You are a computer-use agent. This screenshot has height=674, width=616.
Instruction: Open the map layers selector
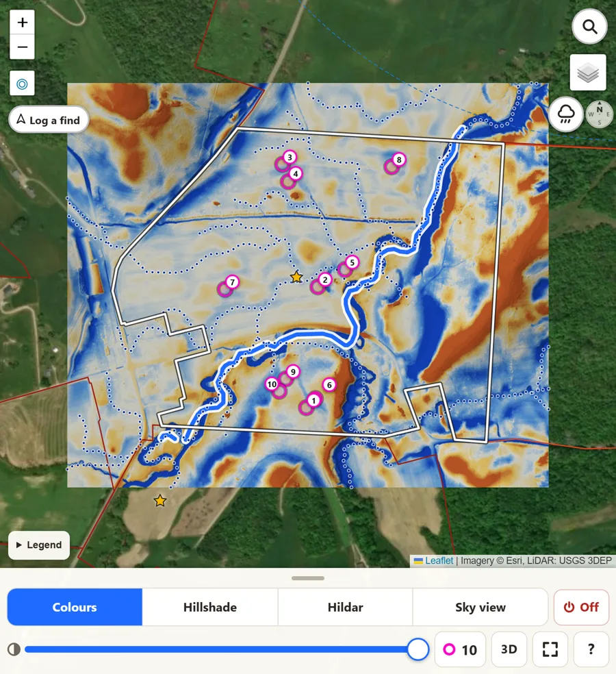coord(588,72)
